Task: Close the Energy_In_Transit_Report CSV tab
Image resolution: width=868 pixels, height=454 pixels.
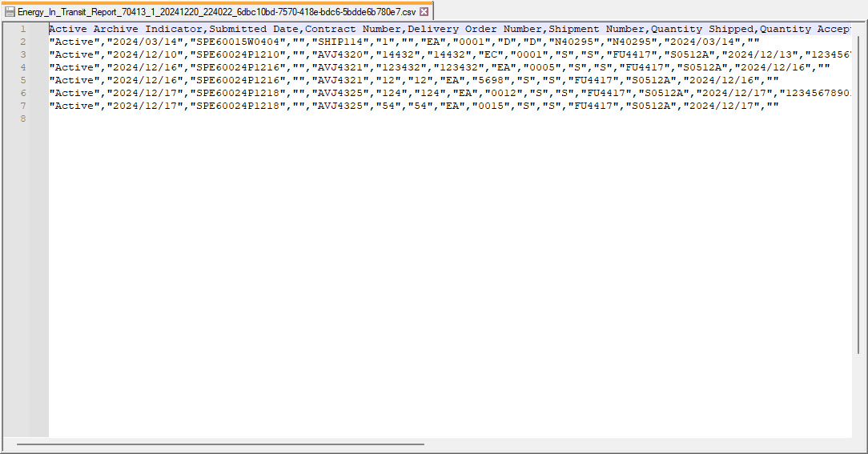Action: [424, 12]
